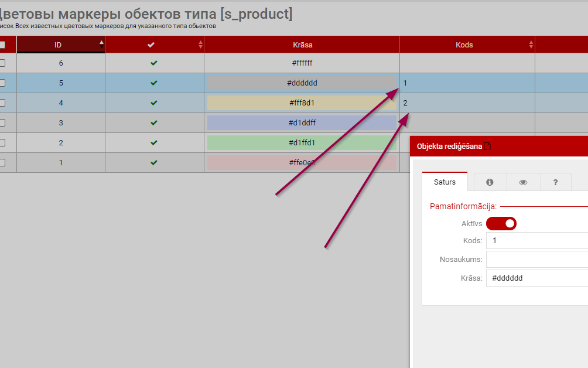The width and height of the screenshot is (588, 368).
Task: Click checkmark icon in active column header
Action: [151, 45]
